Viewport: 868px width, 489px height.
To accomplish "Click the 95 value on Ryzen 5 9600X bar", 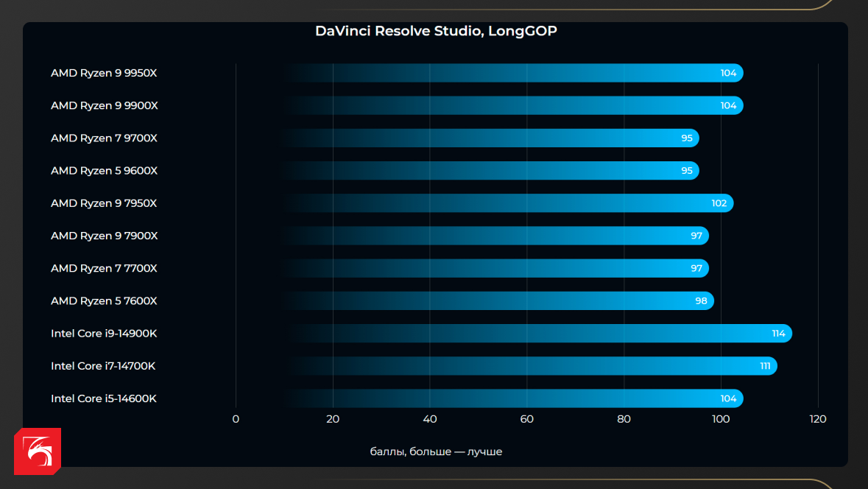I will 687,171.
